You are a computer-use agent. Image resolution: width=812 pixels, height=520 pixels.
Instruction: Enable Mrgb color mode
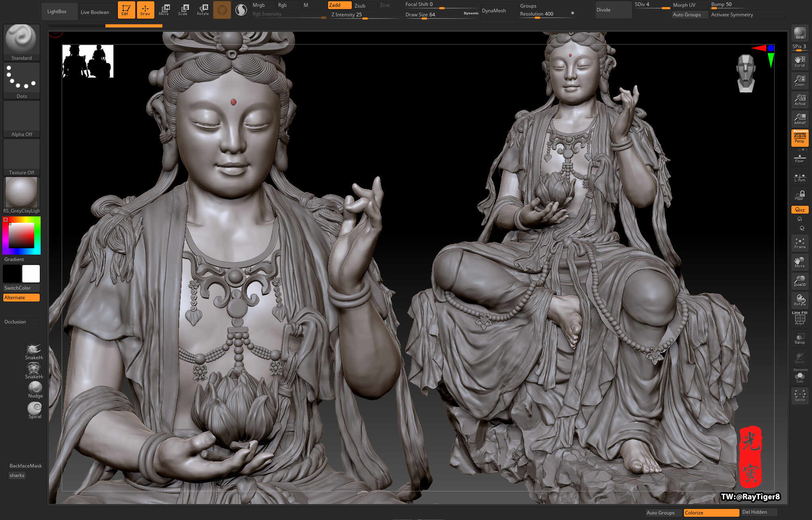[x=263, y=5]
